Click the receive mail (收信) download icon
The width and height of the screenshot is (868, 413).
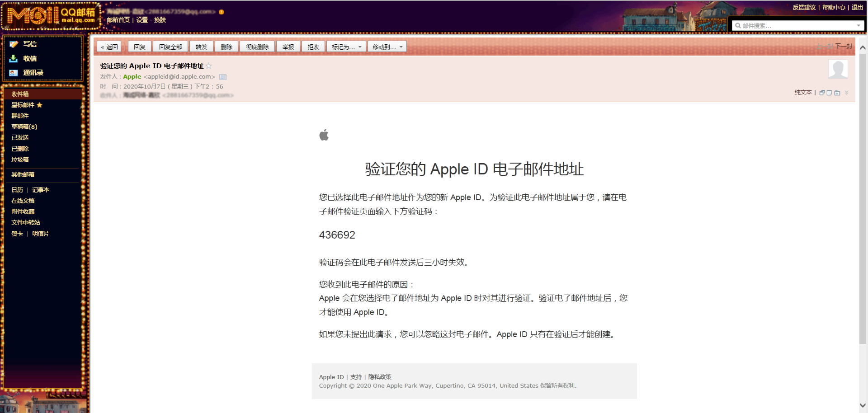14,59
